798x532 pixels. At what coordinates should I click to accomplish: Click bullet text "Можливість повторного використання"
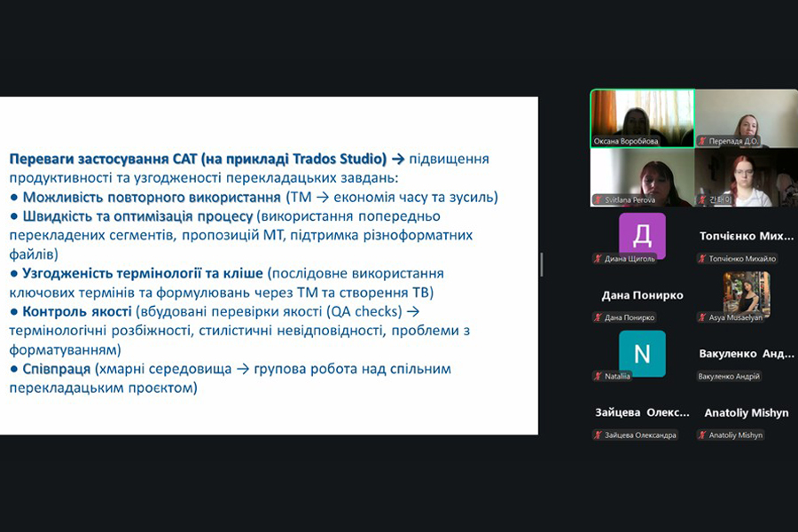point(152,197)
